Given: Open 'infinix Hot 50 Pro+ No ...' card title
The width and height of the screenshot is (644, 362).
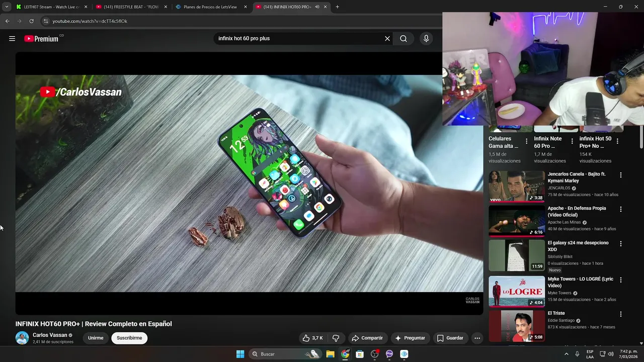Looking at the screenshot, I should 595,142.
